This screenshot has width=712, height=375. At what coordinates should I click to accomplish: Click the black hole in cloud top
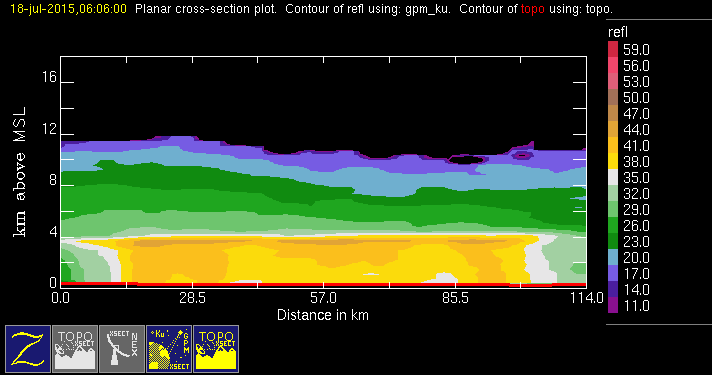coord(467,159)
